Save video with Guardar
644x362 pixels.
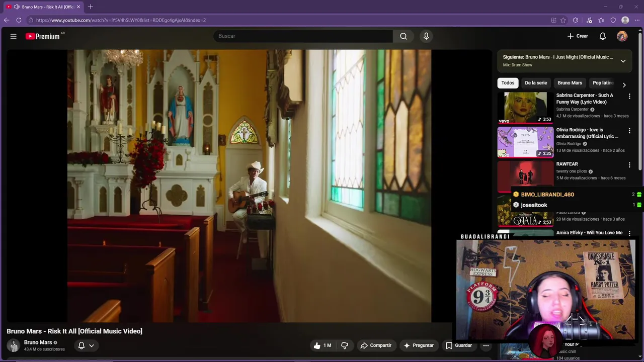click(x=459, y=345)
